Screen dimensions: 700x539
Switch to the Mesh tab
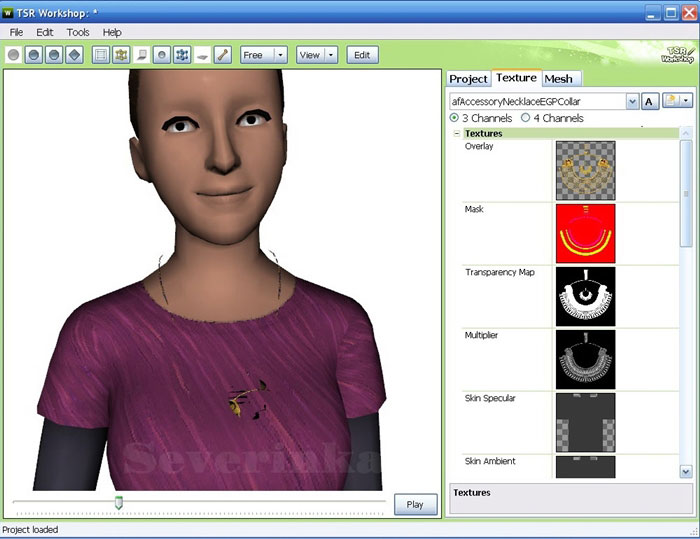[x=558, y=78]
